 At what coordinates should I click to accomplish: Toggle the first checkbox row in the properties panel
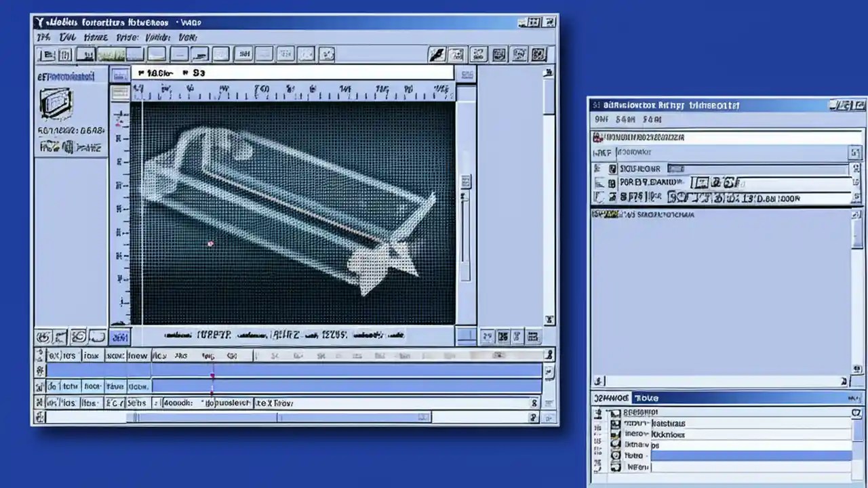[x=614, y=168]
